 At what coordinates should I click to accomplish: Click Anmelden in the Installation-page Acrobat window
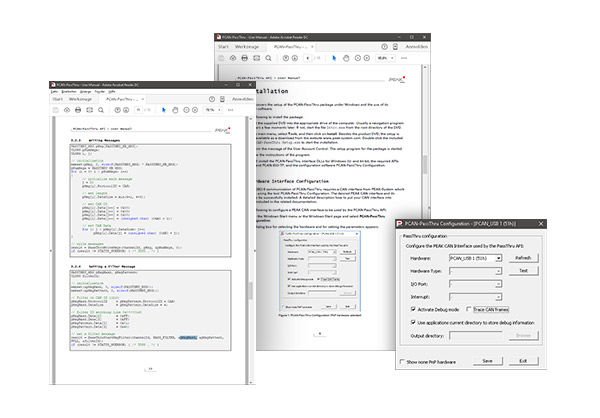pos(416,47)
